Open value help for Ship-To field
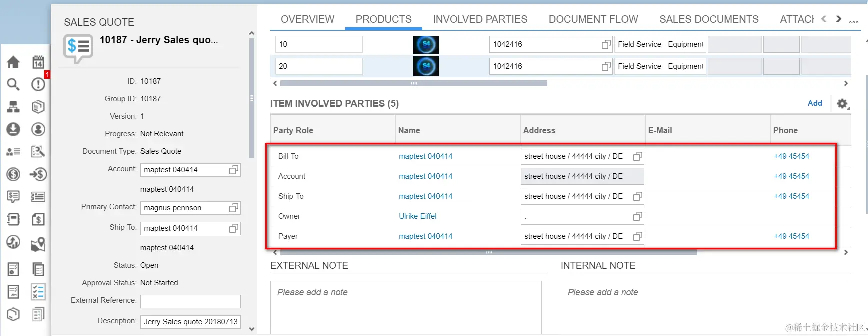This screenshot has width=868, height=336. click(233, 228)
